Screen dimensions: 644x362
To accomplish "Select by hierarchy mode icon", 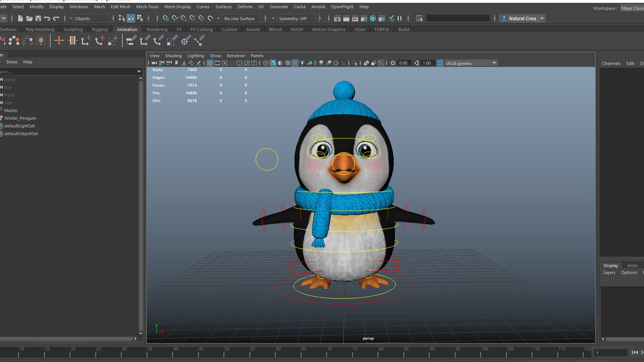I will [122, 18].
